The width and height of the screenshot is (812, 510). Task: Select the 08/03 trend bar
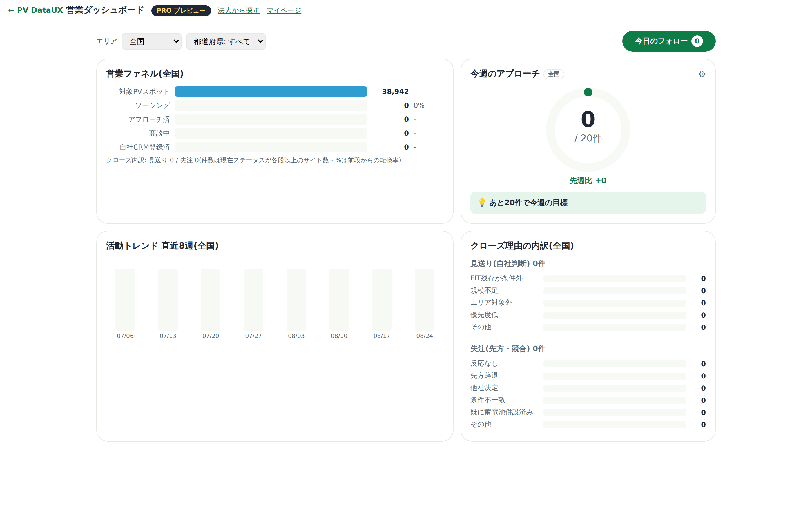296,299
